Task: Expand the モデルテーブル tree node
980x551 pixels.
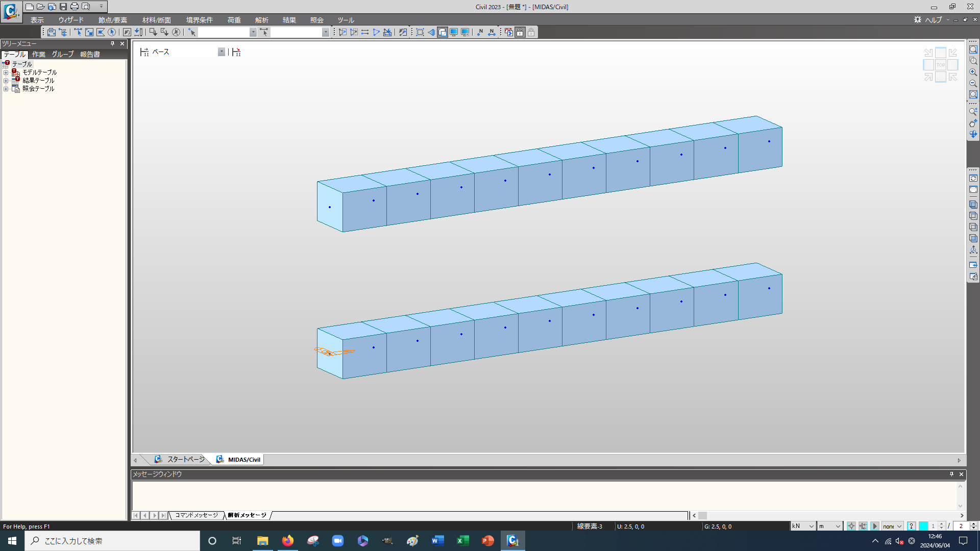Action: point(6,72)
